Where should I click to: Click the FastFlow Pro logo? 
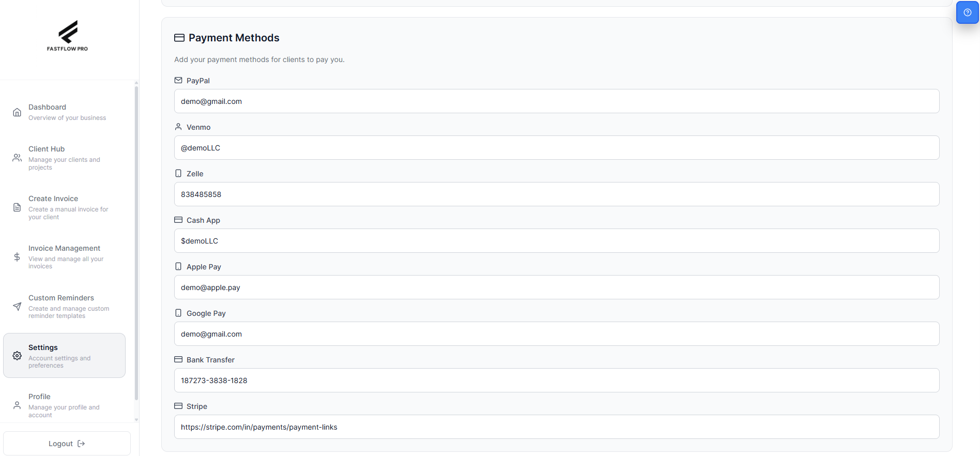(68, 36)
